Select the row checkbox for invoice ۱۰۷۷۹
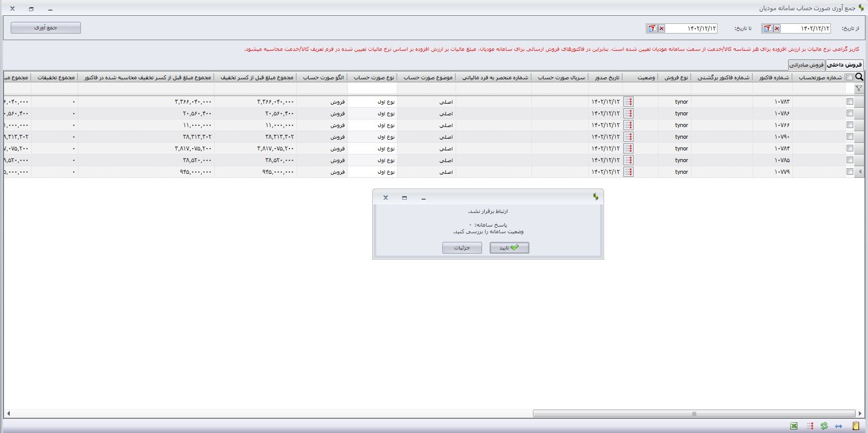Viewport: 868px width, 433px height. coord(850,172)
